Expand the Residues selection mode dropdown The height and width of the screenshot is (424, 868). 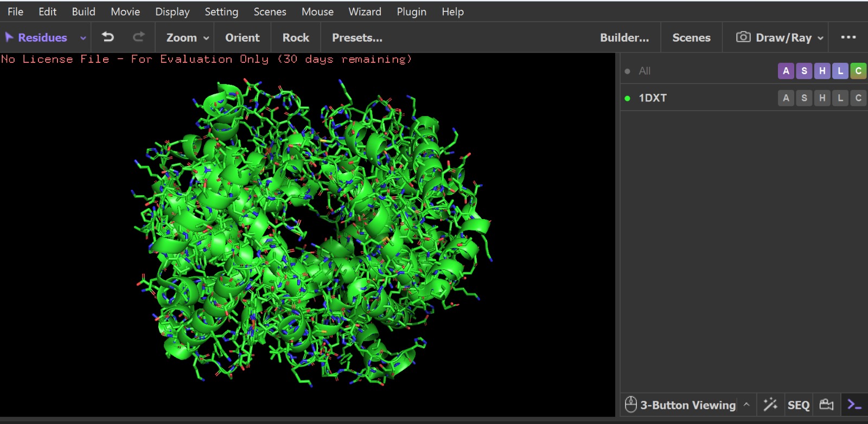point(83,38)
